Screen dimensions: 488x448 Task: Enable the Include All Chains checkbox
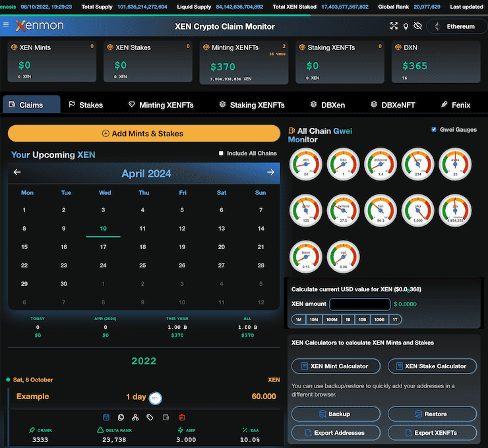pyautogui.click(x=222, y=154)
